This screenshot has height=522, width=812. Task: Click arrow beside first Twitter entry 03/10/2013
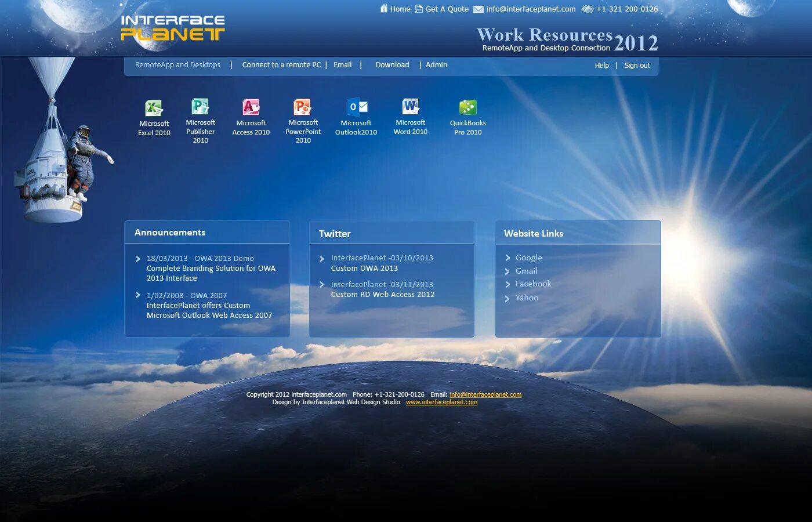click(x=321, y=259)
